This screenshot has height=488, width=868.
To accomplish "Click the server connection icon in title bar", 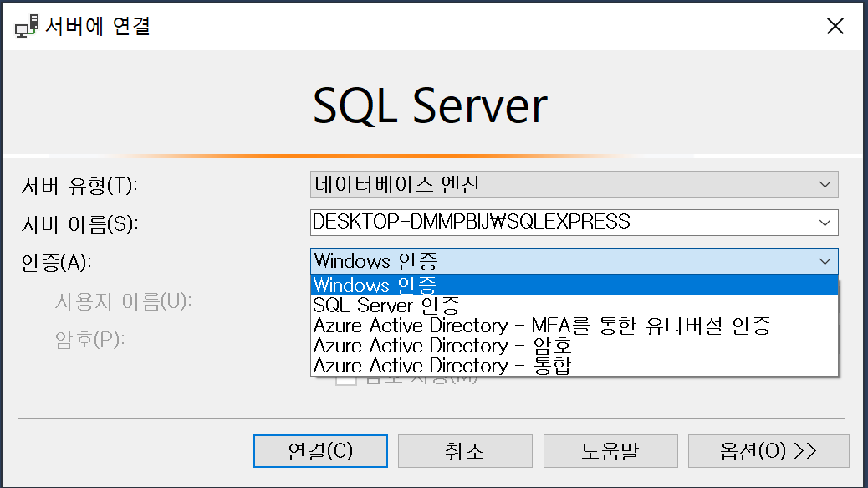I will tap(27, 26).
